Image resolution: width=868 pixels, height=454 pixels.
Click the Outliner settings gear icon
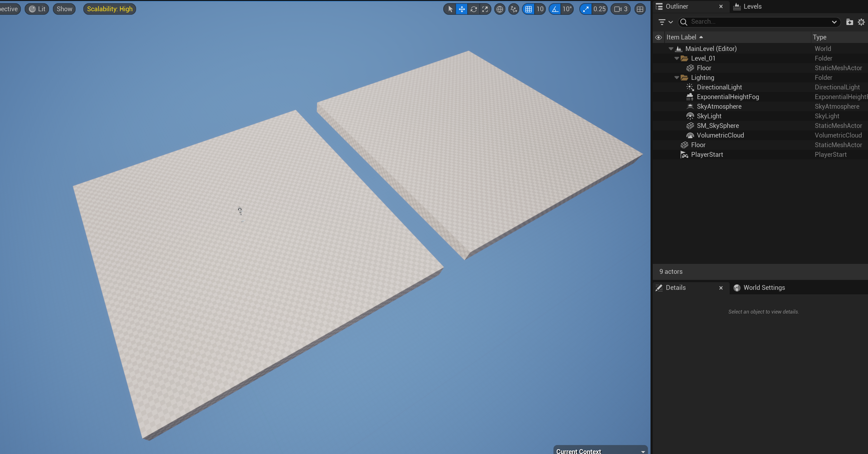(861, 22)
